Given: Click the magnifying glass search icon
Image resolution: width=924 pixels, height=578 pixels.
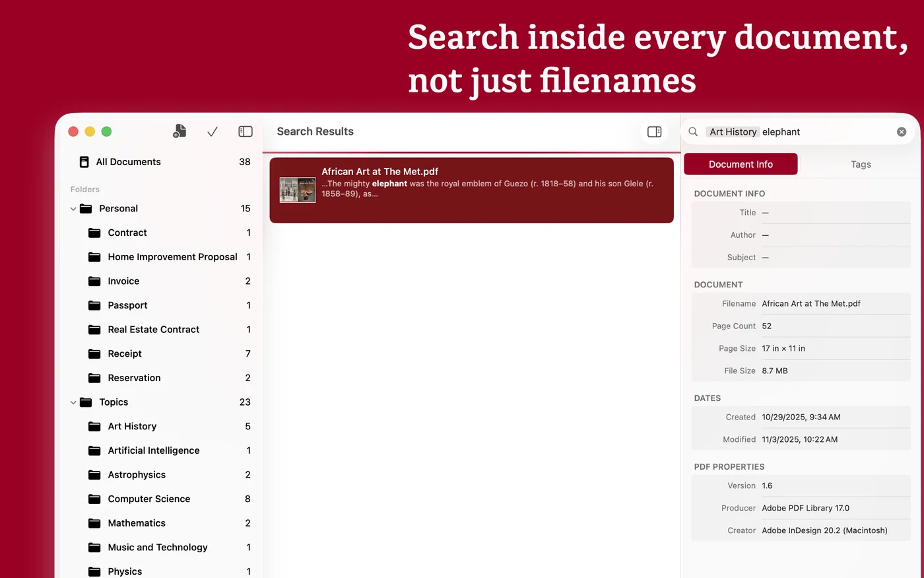Looking at the screenshot, I should 693,131.
